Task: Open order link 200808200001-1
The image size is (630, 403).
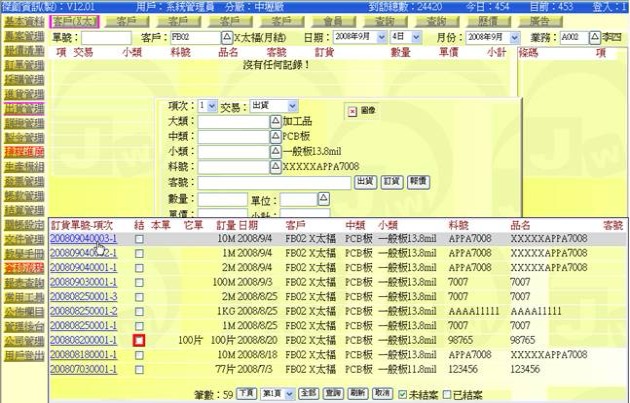Action: (83, 341)
